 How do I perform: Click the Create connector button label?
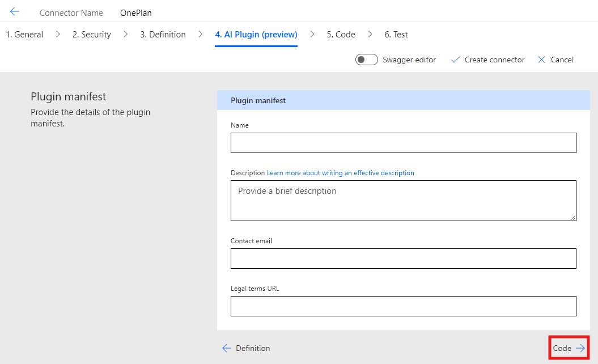coord(494,60)
